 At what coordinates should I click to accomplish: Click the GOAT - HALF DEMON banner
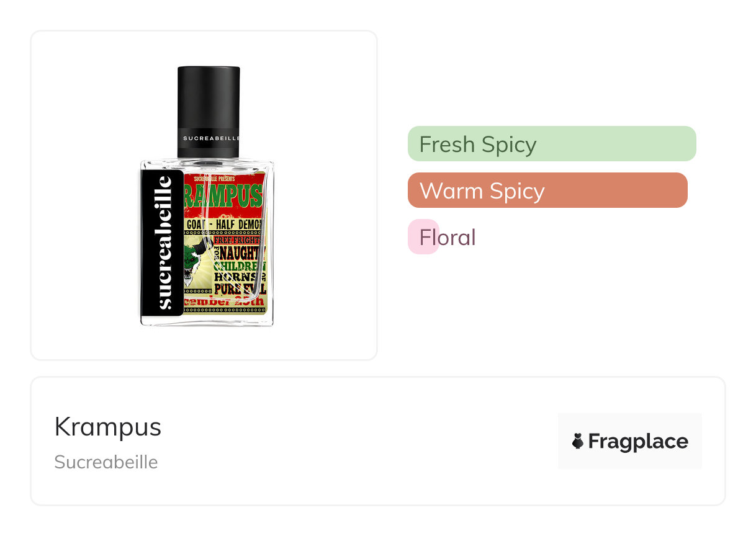(x=225, y=223)
